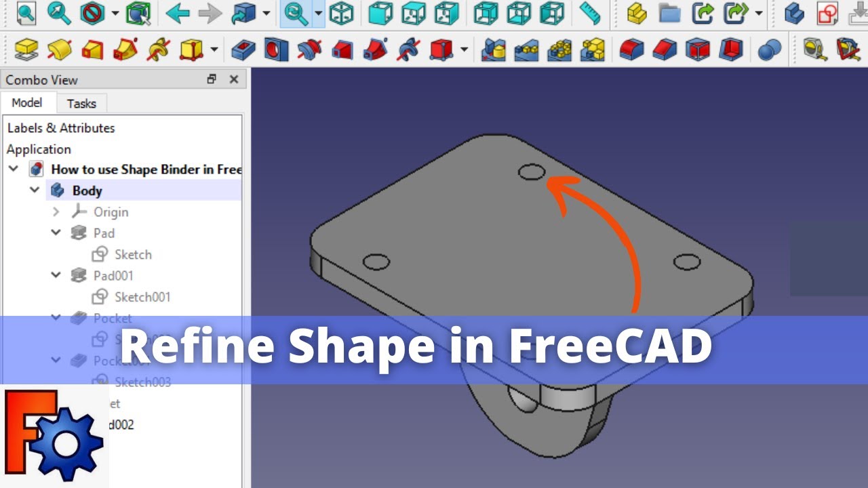Image resolution: width=868 pixels, height=488 pixels.
Task: Open the Additive Primitive dropdown arrow
Action: (214, 49)
